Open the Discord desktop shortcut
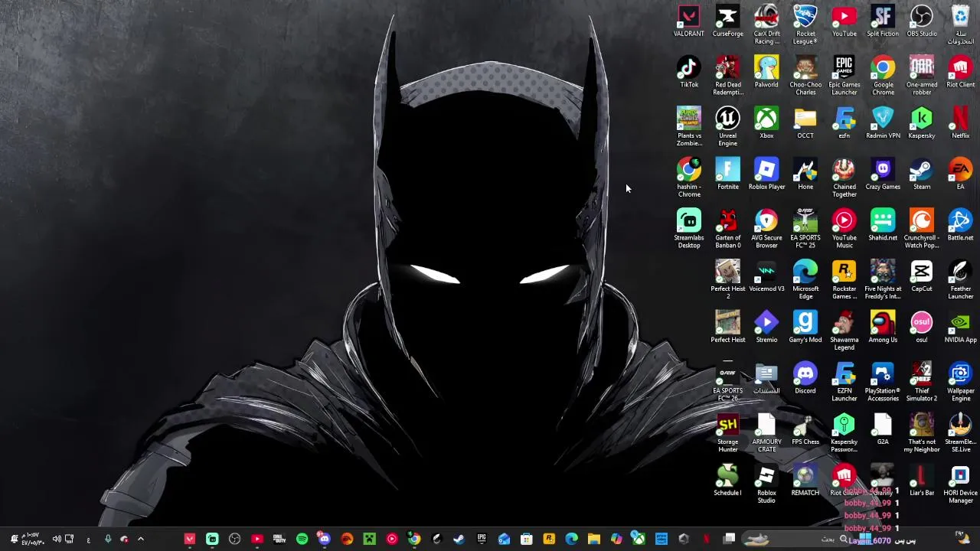 pyautogui.click(x=805, y=379)
